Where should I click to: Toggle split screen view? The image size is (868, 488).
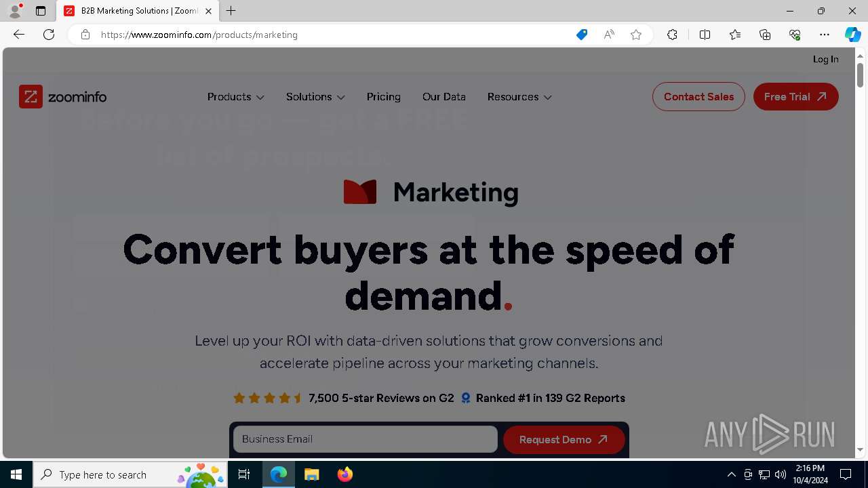coord(705,35)
